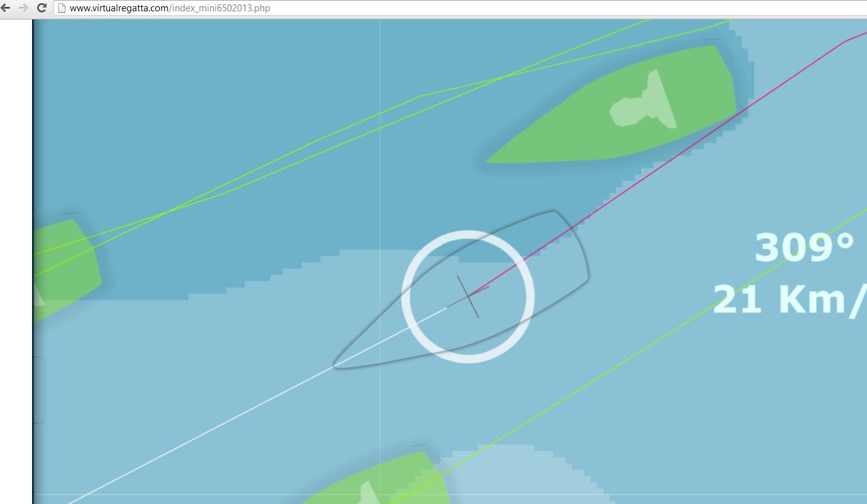Click where the two green tracks cross near top
Viewport: 867px width, 504px height.
coord(503,78)
